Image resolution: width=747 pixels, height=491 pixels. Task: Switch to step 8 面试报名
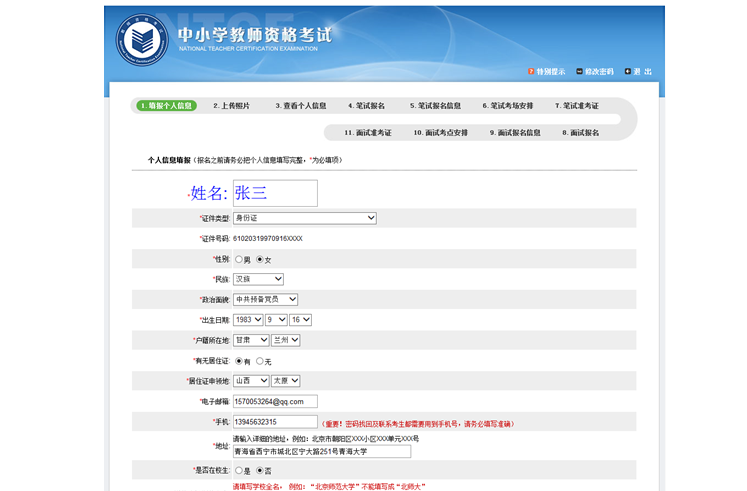click(580, 132)
